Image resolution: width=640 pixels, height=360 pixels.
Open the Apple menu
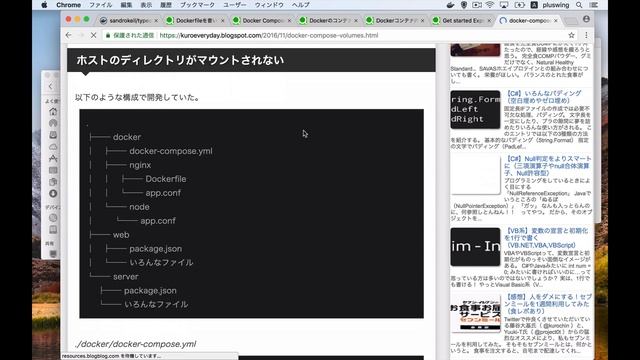click(44, 5)
